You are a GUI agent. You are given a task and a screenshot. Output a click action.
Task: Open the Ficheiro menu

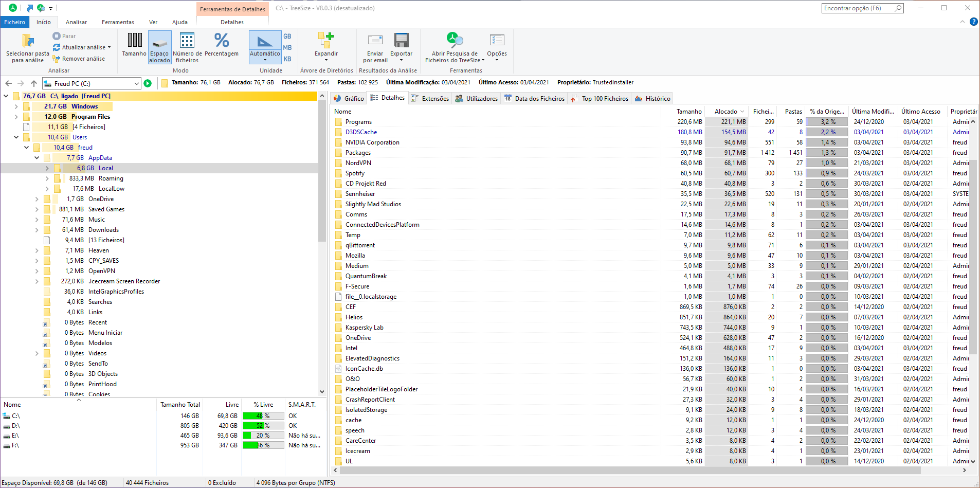tap(14, 22)
